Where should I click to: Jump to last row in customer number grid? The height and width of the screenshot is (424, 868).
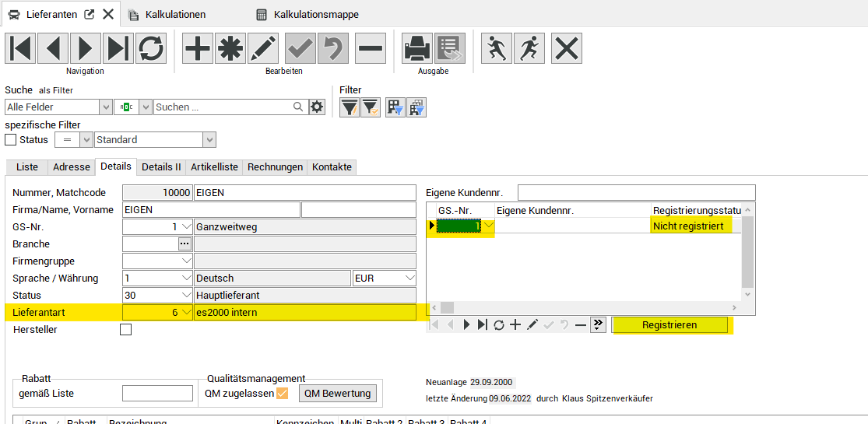482,325
